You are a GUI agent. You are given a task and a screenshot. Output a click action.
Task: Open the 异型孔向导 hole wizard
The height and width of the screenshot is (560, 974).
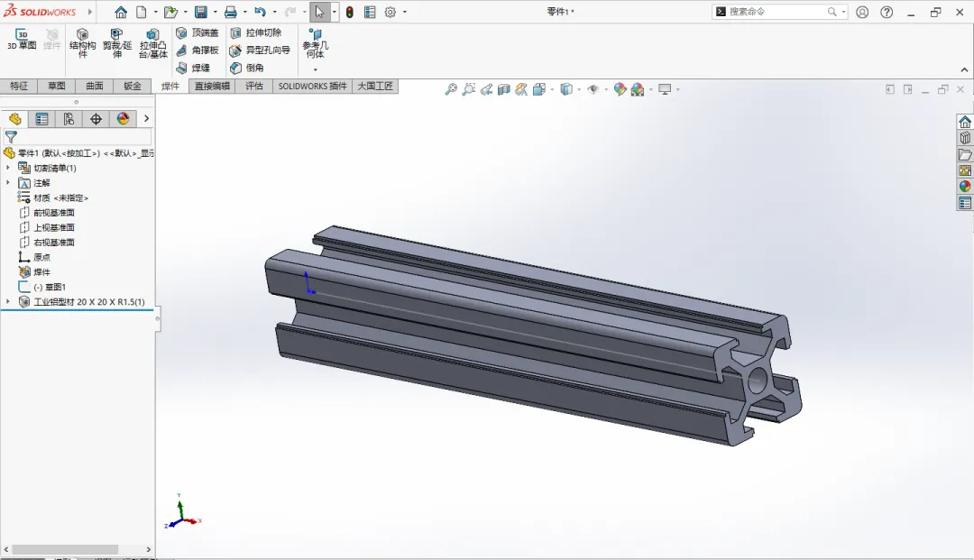tap(261, 50)
